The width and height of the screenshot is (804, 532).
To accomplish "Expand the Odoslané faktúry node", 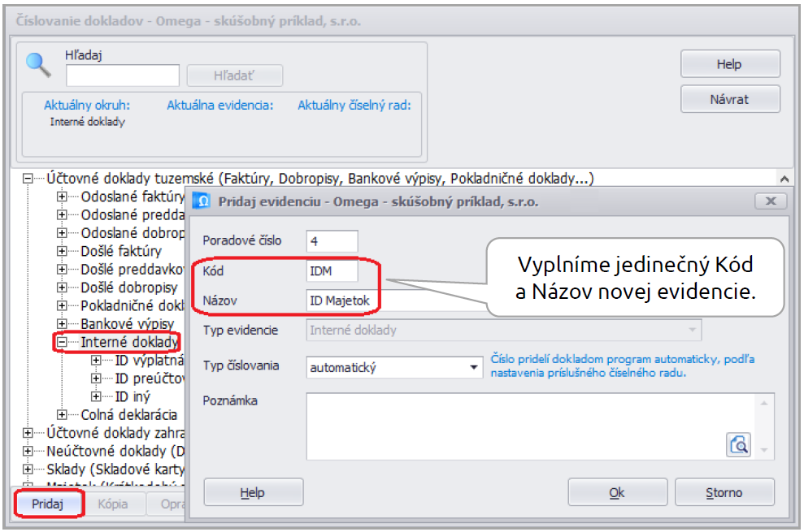I will [62, 197].
